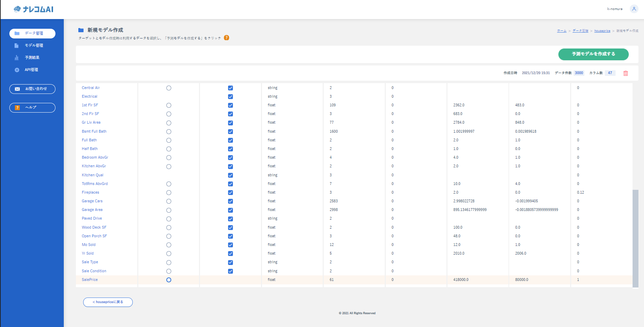Click the ホーム breadcrumb link
The width and height of the screenshot is (644, 327).
562,31
